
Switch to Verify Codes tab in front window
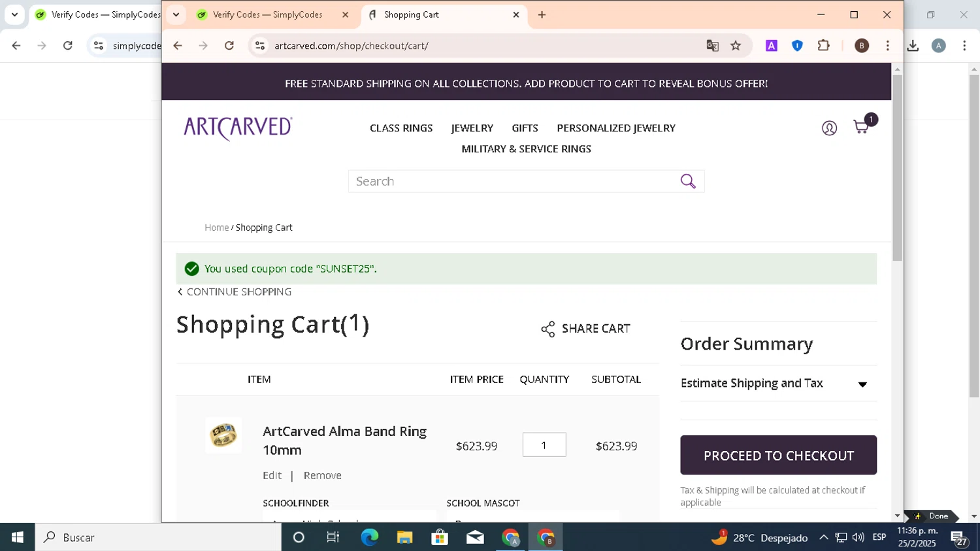pyautogui.click(x=268, y=14)
